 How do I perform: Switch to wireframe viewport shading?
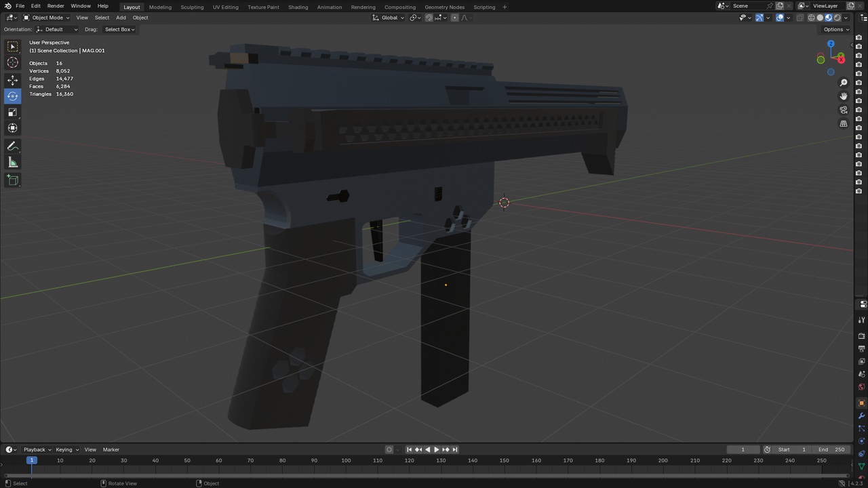click(x=811, y=18)
